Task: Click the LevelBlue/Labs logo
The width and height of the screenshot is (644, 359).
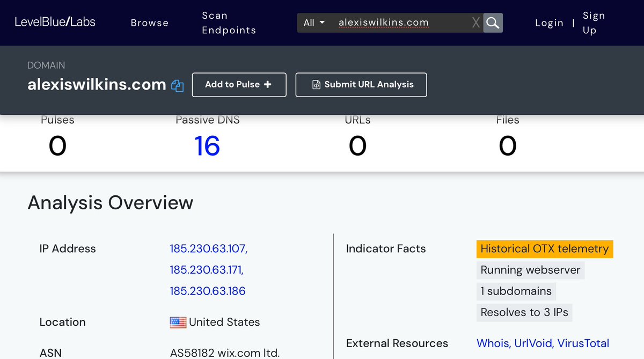Action: click(x=55, y=23)
